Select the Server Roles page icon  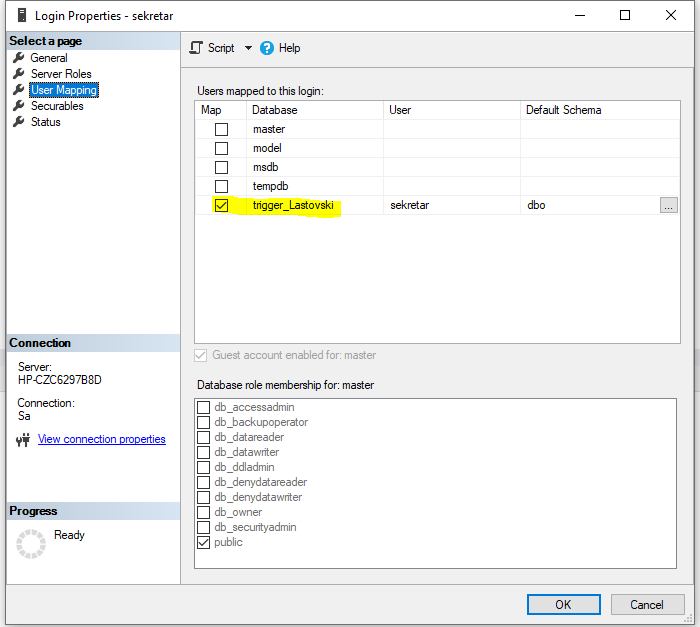[x=18, y=74]
